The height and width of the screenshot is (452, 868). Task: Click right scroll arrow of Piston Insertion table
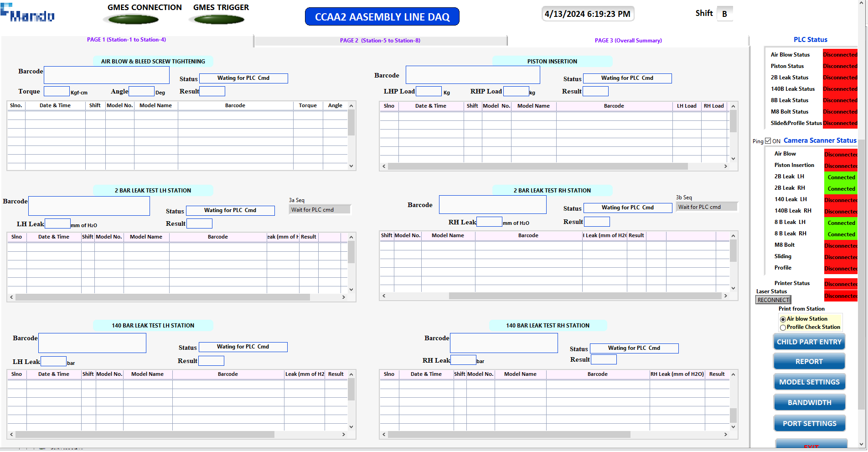pos(725,166)
